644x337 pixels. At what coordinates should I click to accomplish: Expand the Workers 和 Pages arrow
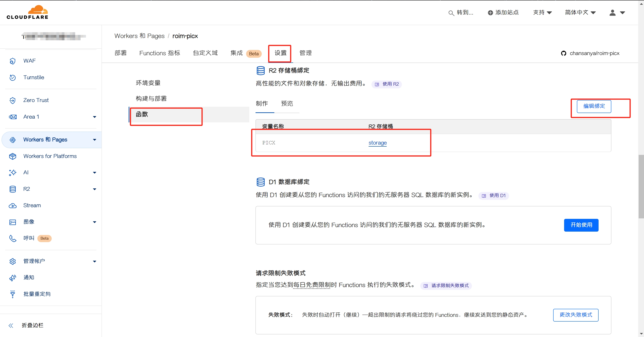(x=94, y=140)
